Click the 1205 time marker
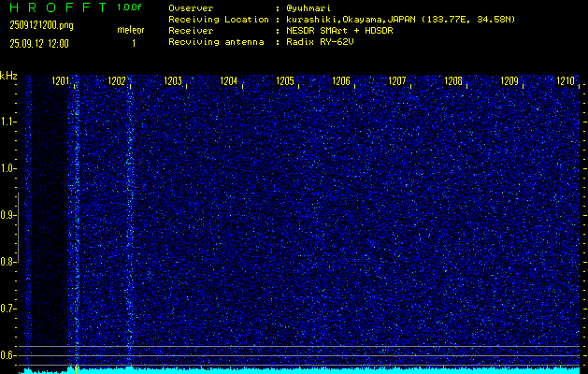The image size is (588, 374). click(x=285, y=80)
